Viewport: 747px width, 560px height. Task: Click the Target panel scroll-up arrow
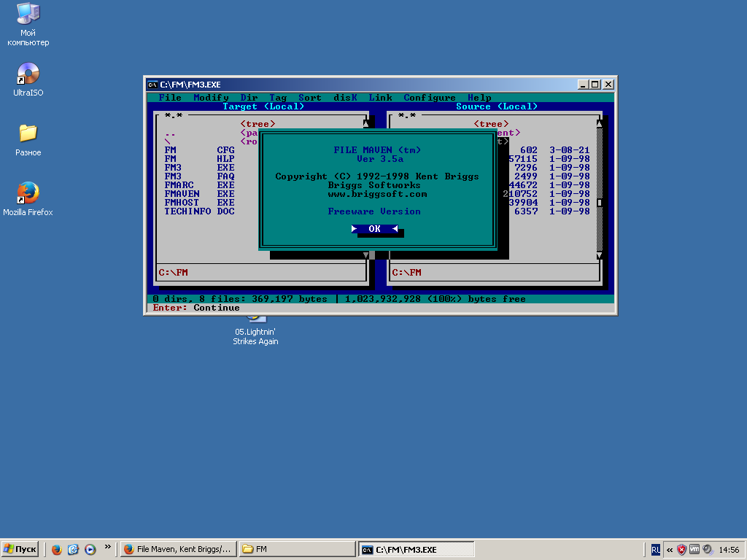(366, 124)
